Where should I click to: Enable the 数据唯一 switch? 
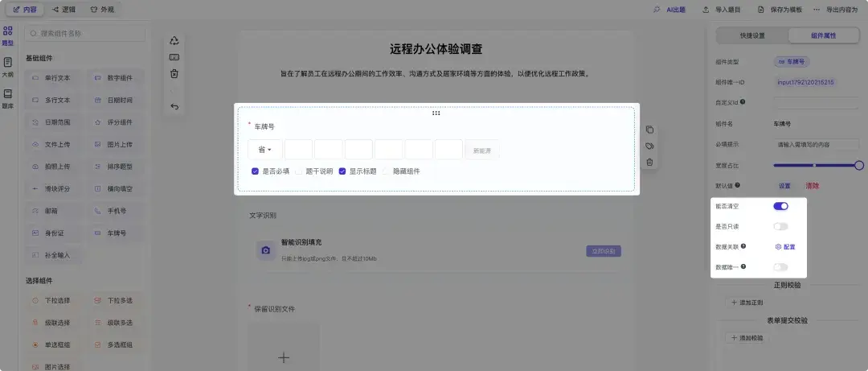pyautogui.click(x=780, y=267)
